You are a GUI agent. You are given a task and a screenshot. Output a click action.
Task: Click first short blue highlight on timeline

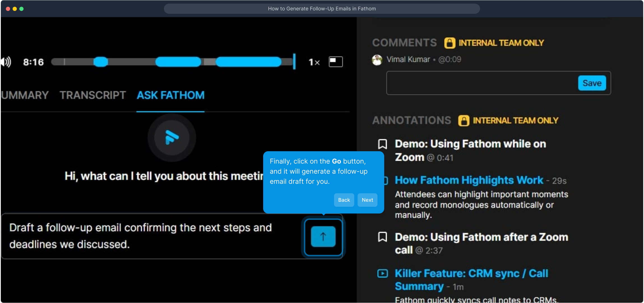point(101,62)
